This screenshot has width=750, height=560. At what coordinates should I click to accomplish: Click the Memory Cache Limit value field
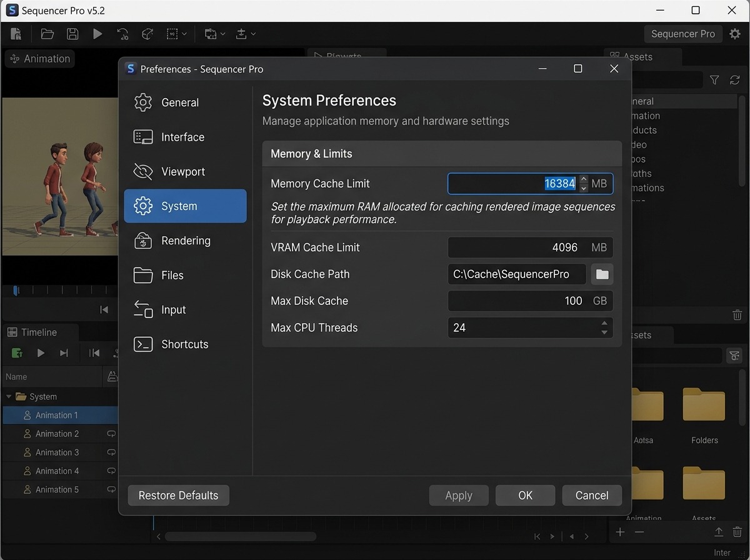(530, 184)
